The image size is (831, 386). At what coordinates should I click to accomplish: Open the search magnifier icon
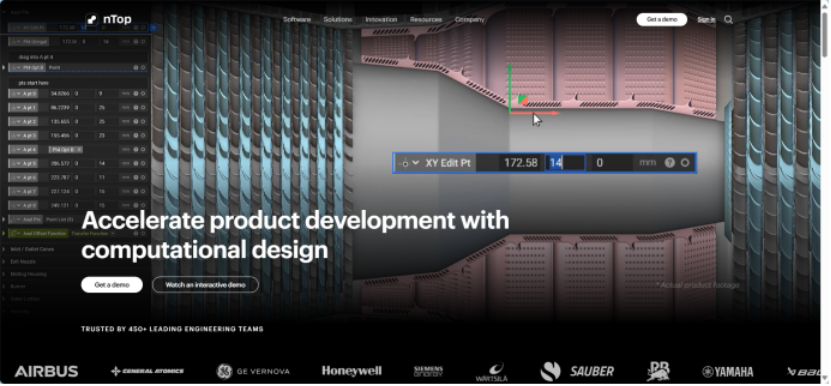pyautogui.click(x=729, y=20)
